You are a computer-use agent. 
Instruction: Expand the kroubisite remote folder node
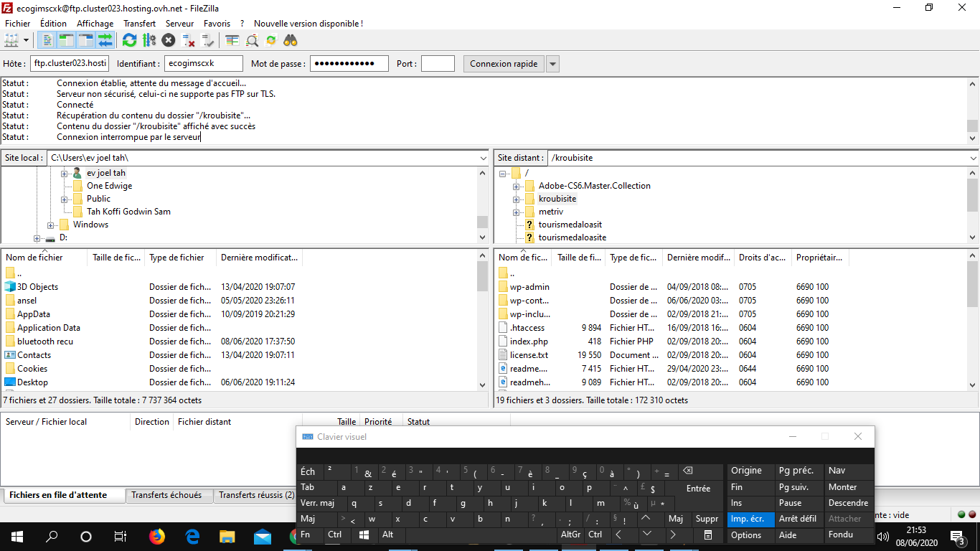coord(516,199)
